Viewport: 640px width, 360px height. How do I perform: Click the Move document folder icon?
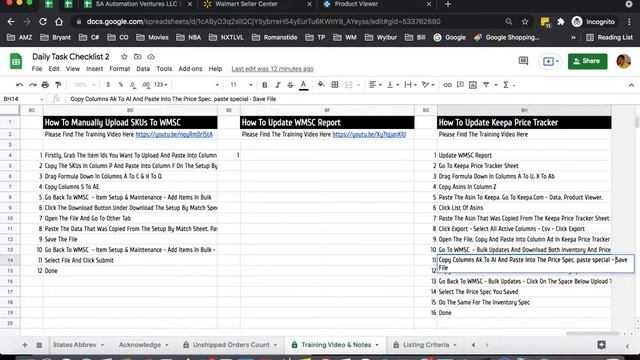138,57
